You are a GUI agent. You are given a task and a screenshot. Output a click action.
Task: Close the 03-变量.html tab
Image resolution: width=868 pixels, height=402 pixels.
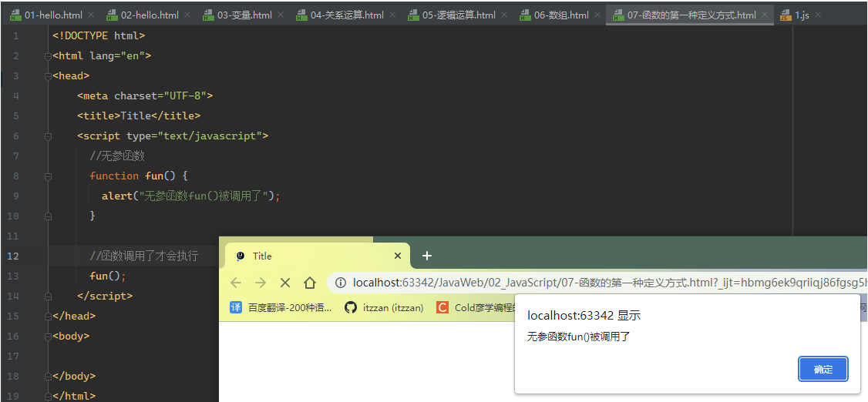coord(281,15)
